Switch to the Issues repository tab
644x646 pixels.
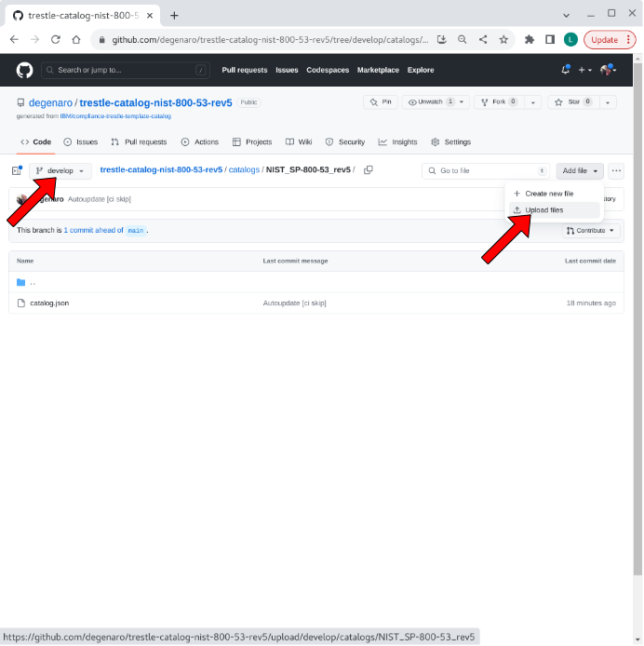81,142
